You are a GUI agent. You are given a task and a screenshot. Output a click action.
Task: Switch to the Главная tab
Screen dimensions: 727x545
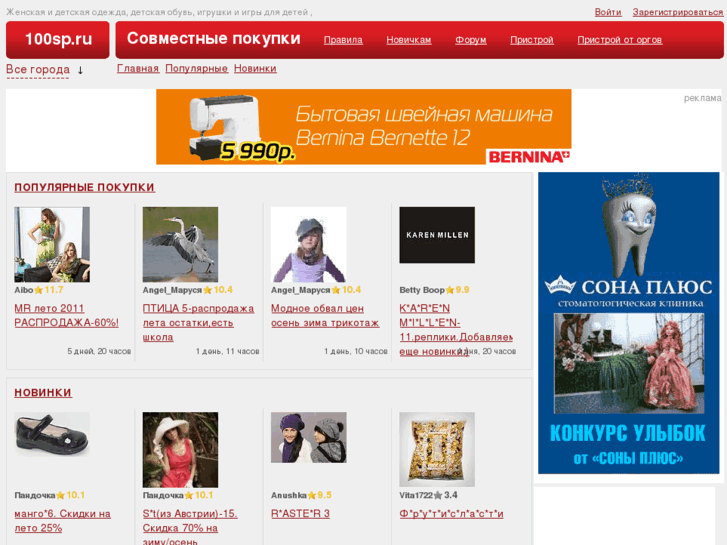click(138, 69)
